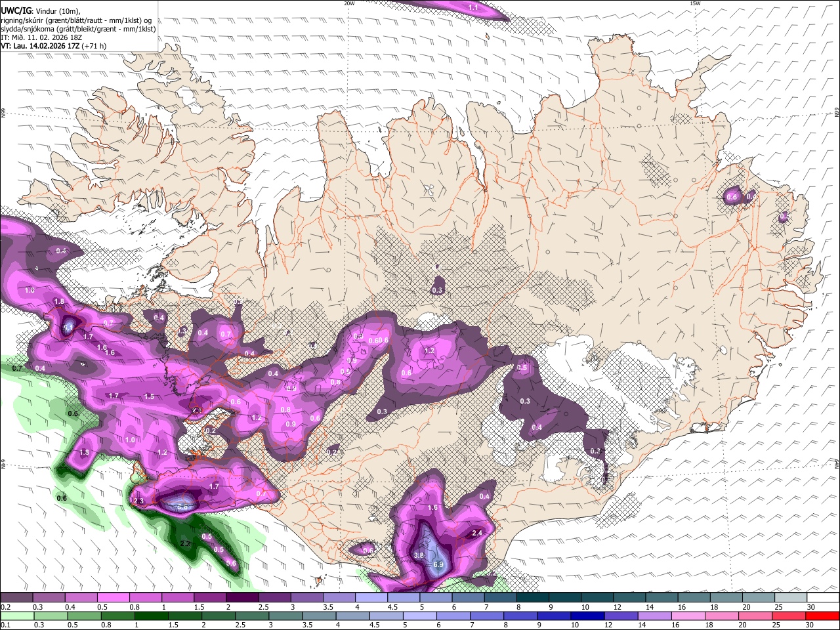
Task: Pick the bright pink 0.5 swatch, upper legend
Action: tap(113, 597)
